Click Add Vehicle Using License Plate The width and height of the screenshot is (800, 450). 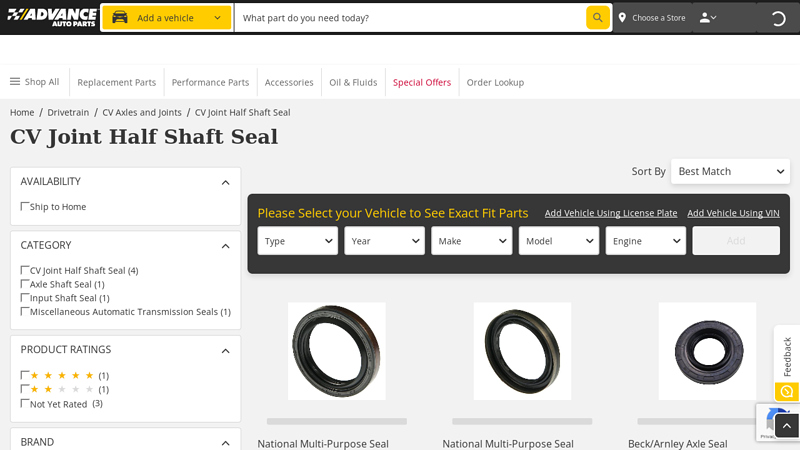[x=611, y=213]
